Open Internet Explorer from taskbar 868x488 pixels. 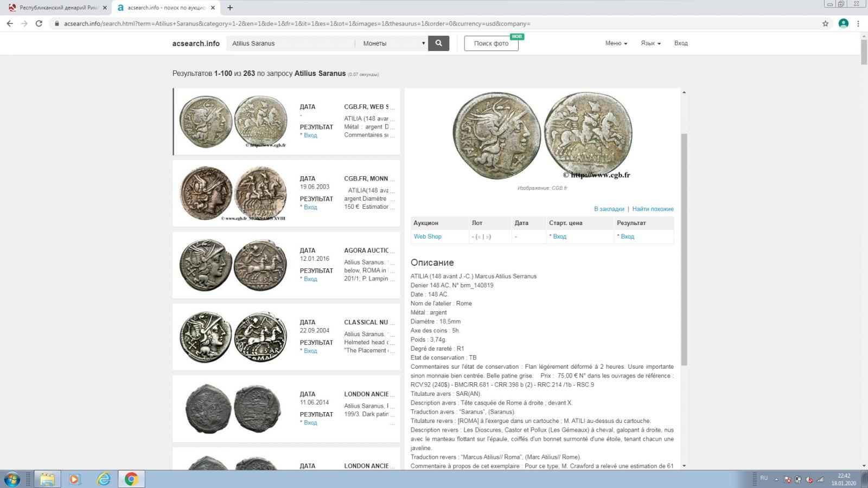pos(103,479)
